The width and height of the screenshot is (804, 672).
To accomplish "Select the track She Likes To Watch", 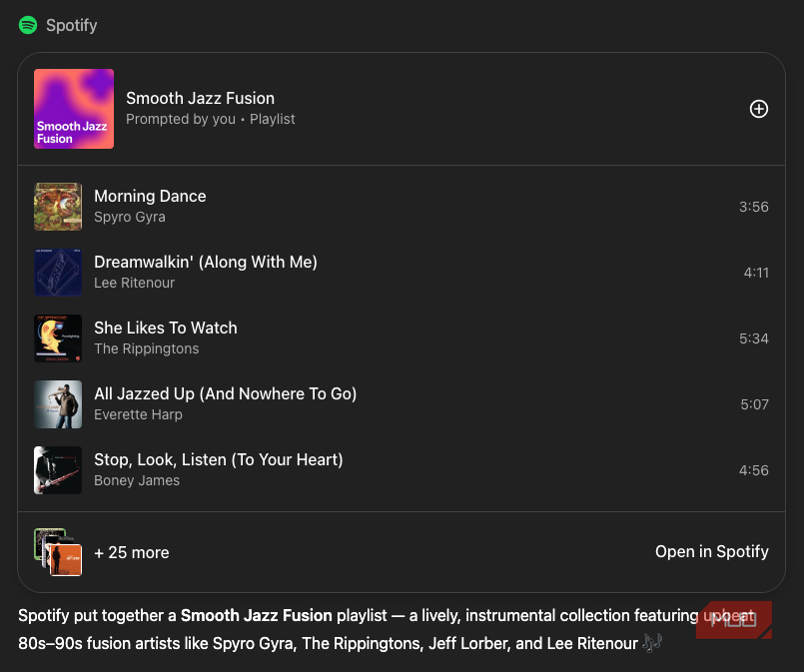I will pos(166,329).
